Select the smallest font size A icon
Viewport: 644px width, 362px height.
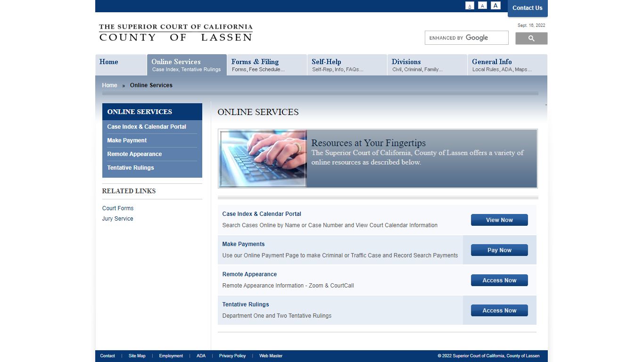click(x=470, y=6)
